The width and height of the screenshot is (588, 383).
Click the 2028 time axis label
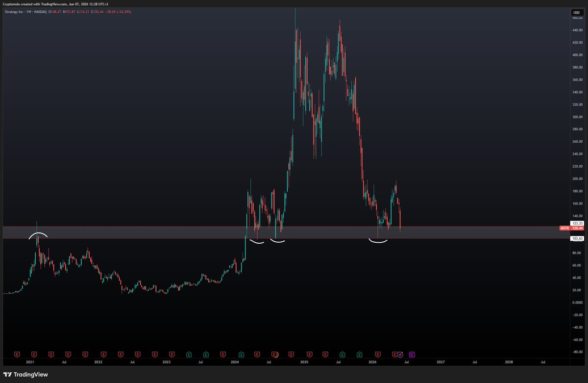click(509, 362)
